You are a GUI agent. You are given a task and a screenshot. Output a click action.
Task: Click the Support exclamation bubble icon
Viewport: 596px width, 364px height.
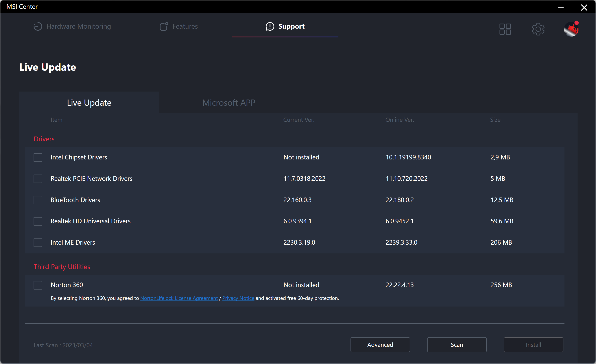(x=270, y=26)
